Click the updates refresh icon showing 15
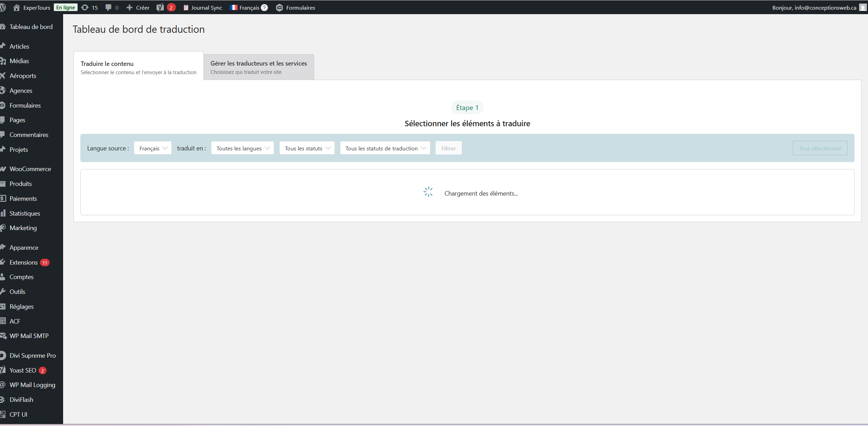 (85, 8)
